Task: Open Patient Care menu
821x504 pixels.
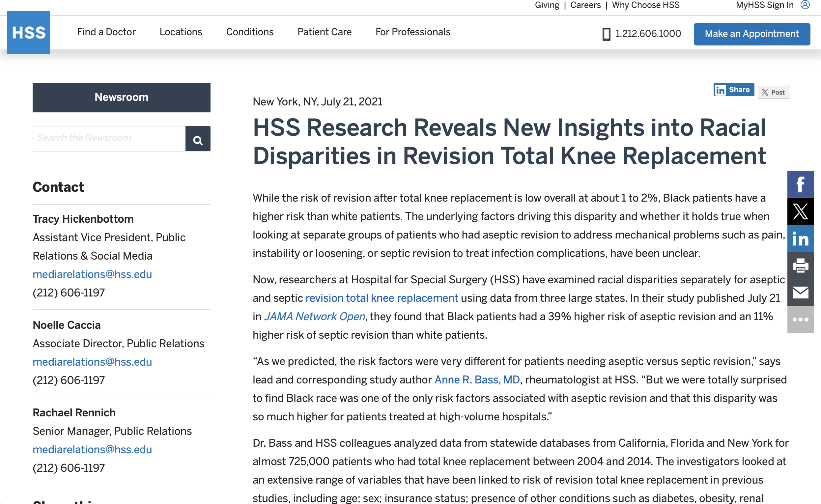Action: [x=324, y=32]
